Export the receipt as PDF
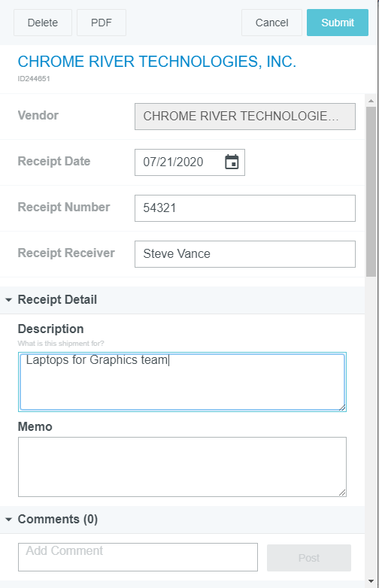The width and height of the screenshot is (379, 588). click(x=102, y=23)
